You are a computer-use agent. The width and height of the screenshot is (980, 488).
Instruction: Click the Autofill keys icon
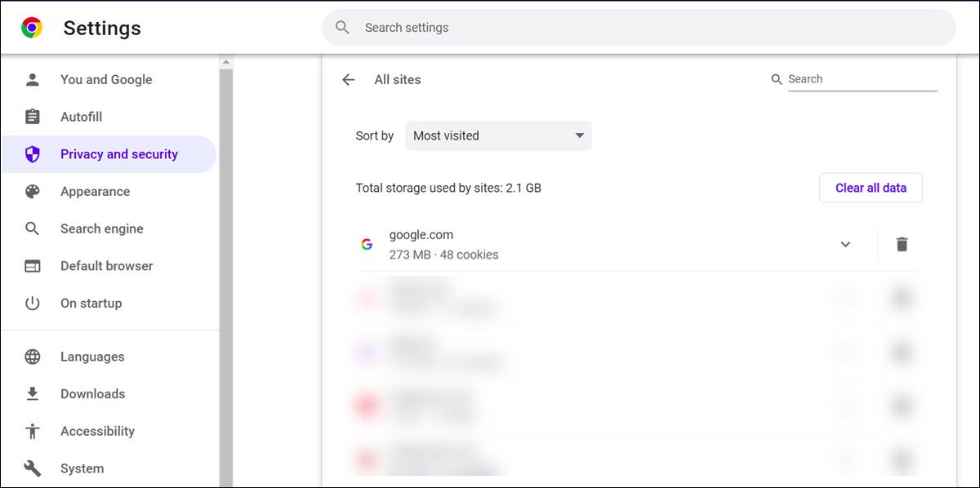click(33, 116)
